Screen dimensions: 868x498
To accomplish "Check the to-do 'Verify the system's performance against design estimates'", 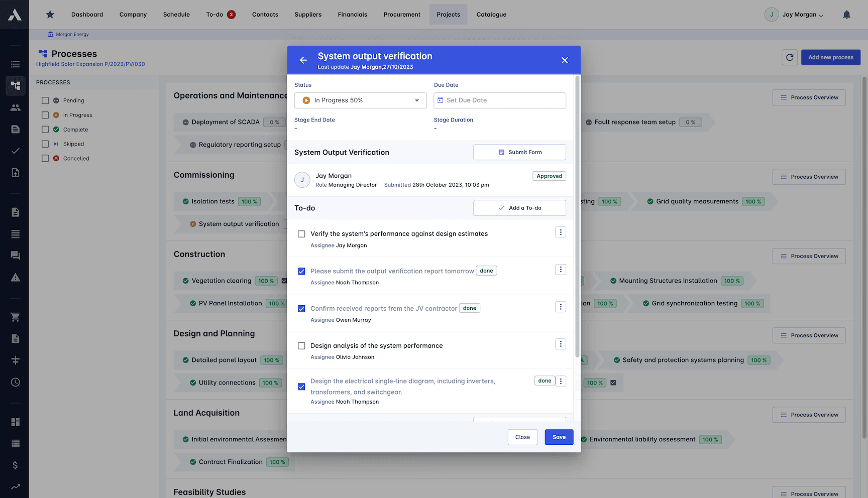I will pos(301,233).
